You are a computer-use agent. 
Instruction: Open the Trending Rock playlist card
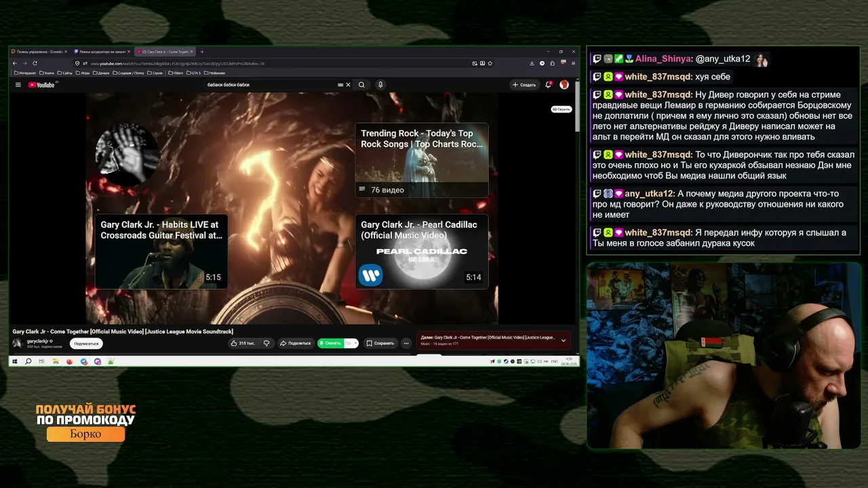point(422,160)
